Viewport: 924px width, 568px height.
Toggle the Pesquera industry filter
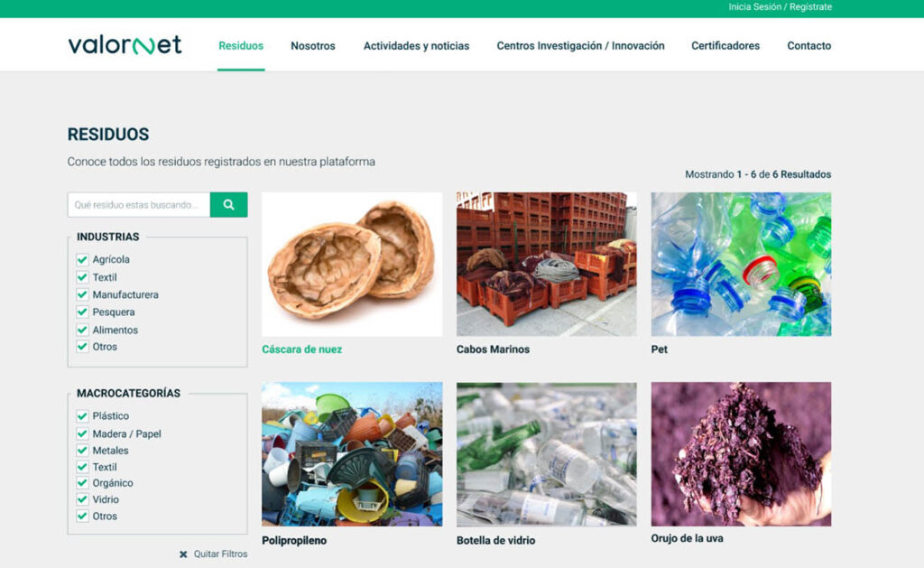point(82,312)
